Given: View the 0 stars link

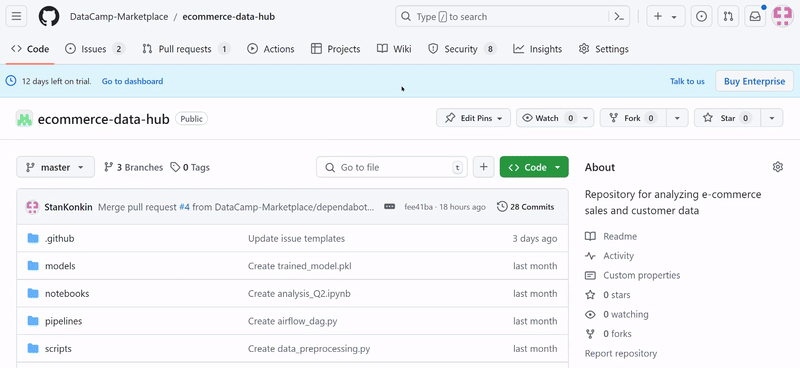Looking at the screenshot, I should point(608,295).
